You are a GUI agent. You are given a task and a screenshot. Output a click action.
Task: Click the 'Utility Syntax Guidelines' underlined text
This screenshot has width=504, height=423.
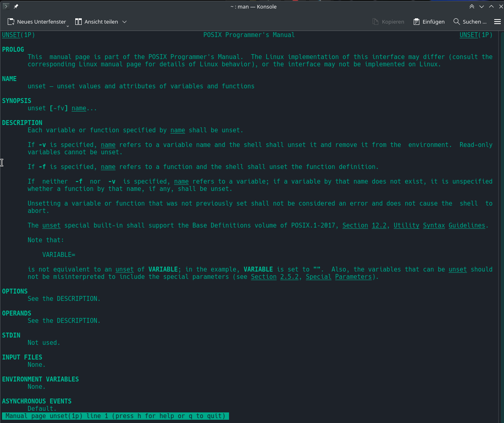439,226
